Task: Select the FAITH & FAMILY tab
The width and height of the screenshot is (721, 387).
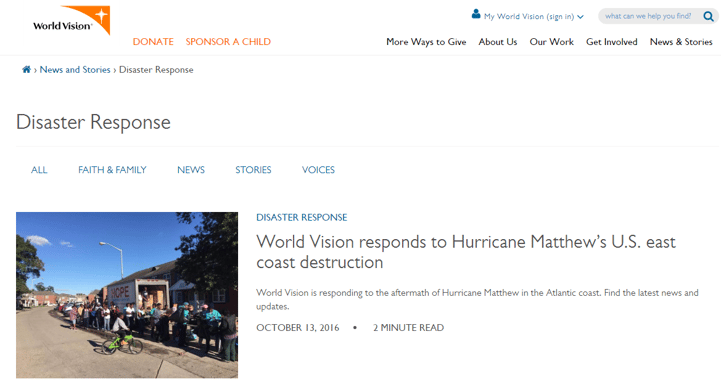Action: tap(112, 170)
